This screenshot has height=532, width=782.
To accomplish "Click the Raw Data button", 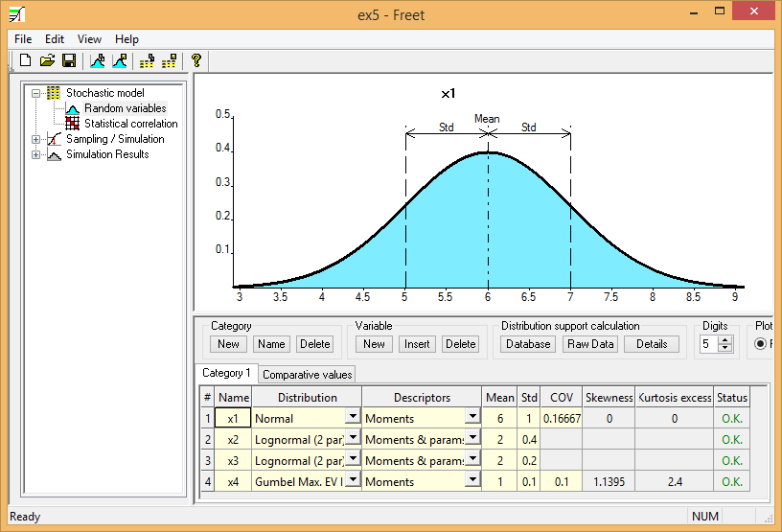I will pyautogui.click(x=590, y=344).
